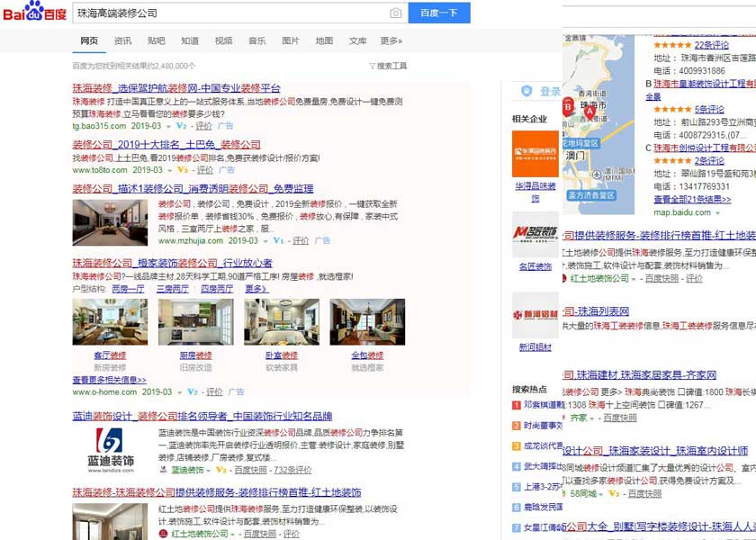
Task: Click the 登录 login link
Action: [x=550, y=92]
